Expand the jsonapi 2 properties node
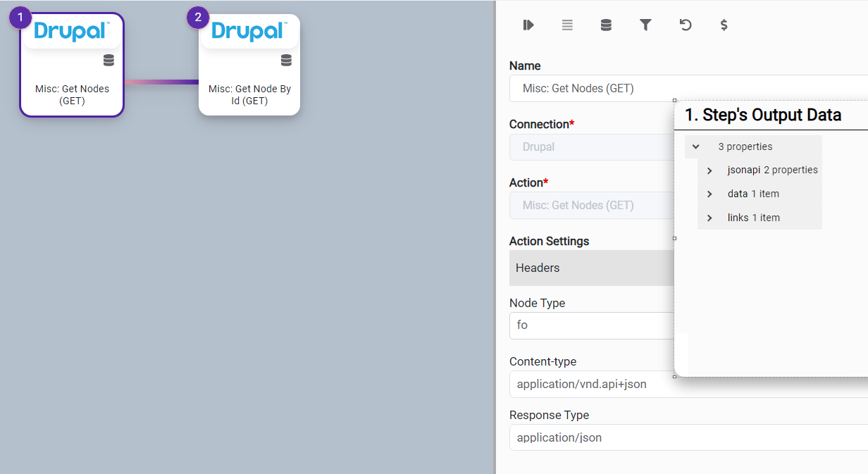This screenshot has width=868, height=474. pyautogui.click(x=709, y=170)
